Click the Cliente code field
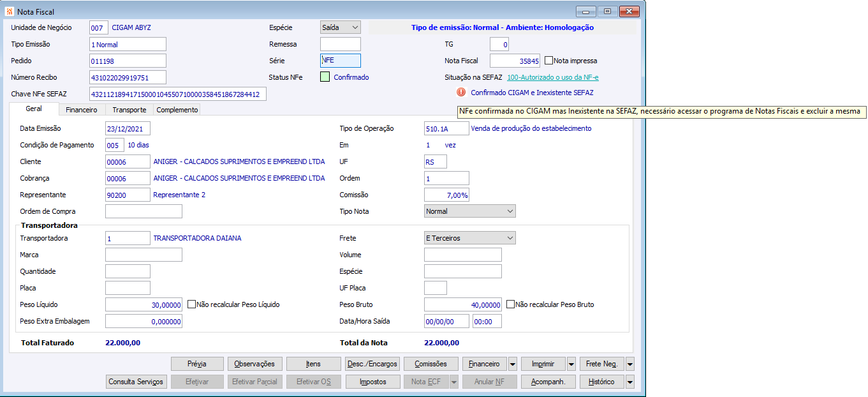The height and width of the screenshot is (397, 868). (128, 161)
